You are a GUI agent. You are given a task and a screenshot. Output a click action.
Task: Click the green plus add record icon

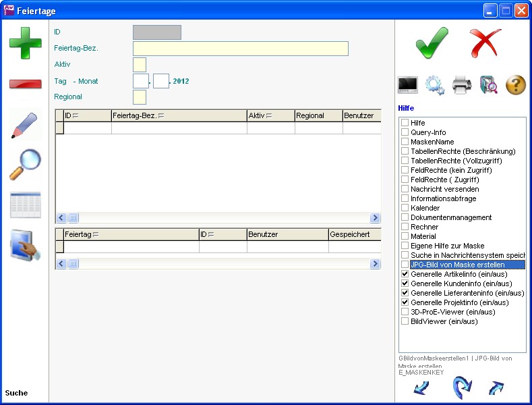[25, 43]
